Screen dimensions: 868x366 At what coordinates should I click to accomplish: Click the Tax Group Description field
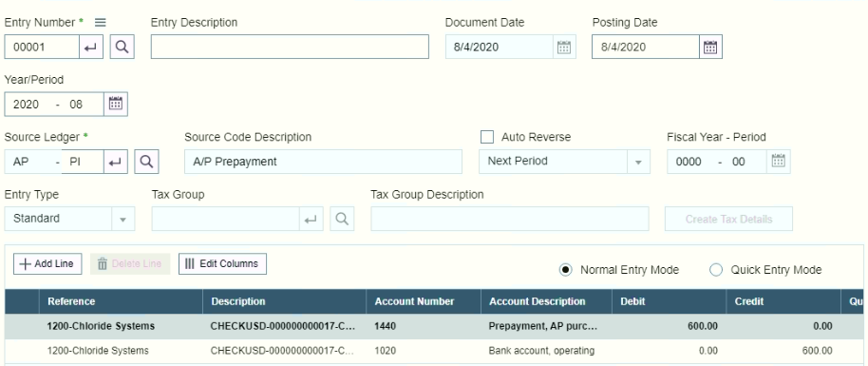click(x=510, y=219)
